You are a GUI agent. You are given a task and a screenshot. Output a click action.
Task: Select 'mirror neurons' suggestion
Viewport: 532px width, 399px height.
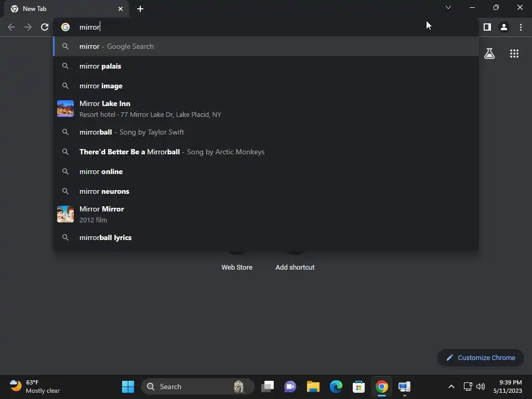click(x=266, y=191)
